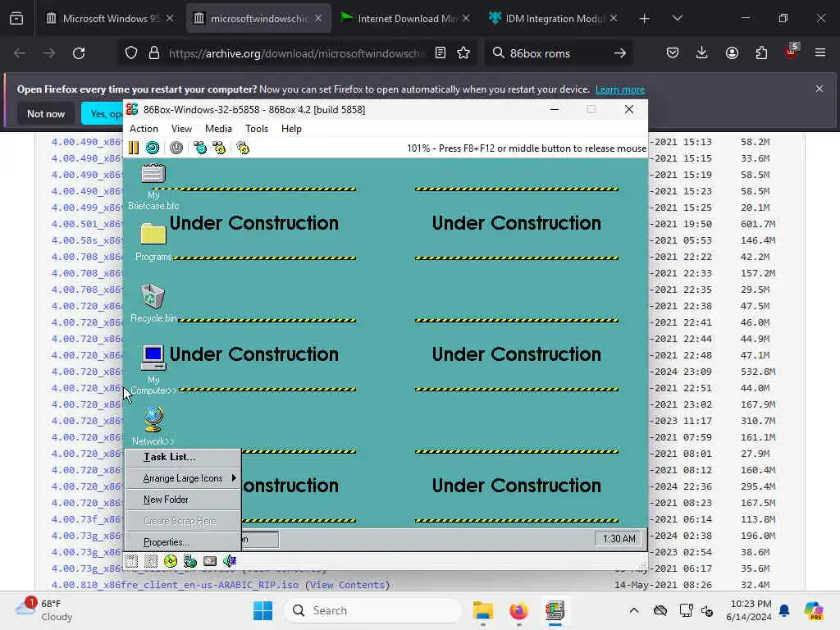The height and width of the screenshot is (630, 840).
Task: Open the notification bell in the system tray
Action: (x=784, y=610)
